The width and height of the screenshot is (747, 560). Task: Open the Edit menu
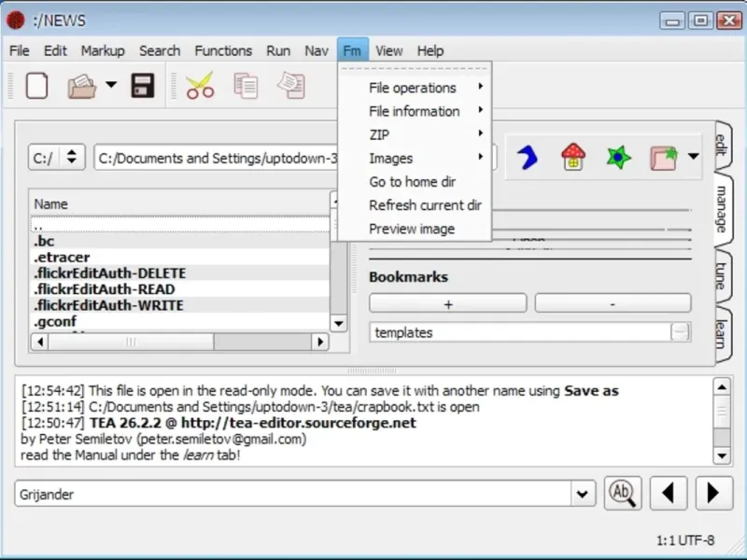[x=55, y=50]
